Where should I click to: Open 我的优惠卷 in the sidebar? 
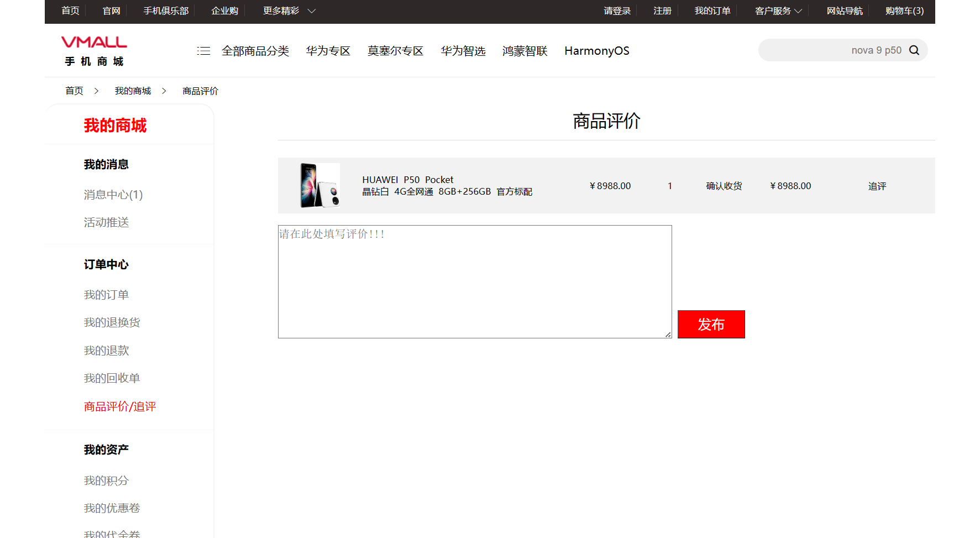pyautogui.click(x=112, y=508)
